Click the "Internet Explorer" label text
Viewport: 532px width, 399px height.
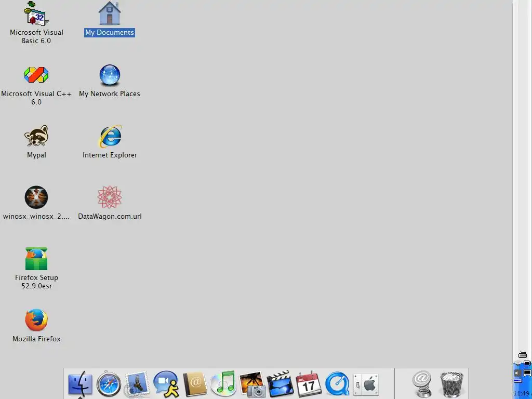pyautogui.click(x=110, y=155)
